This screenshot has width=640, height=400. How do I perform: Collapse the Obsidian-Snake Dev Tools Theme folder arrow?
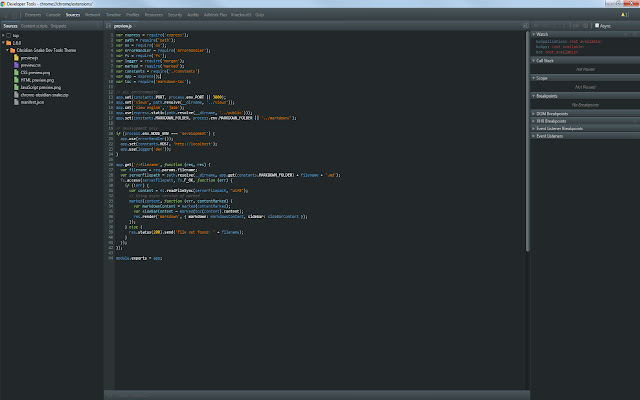pos(7,50)
